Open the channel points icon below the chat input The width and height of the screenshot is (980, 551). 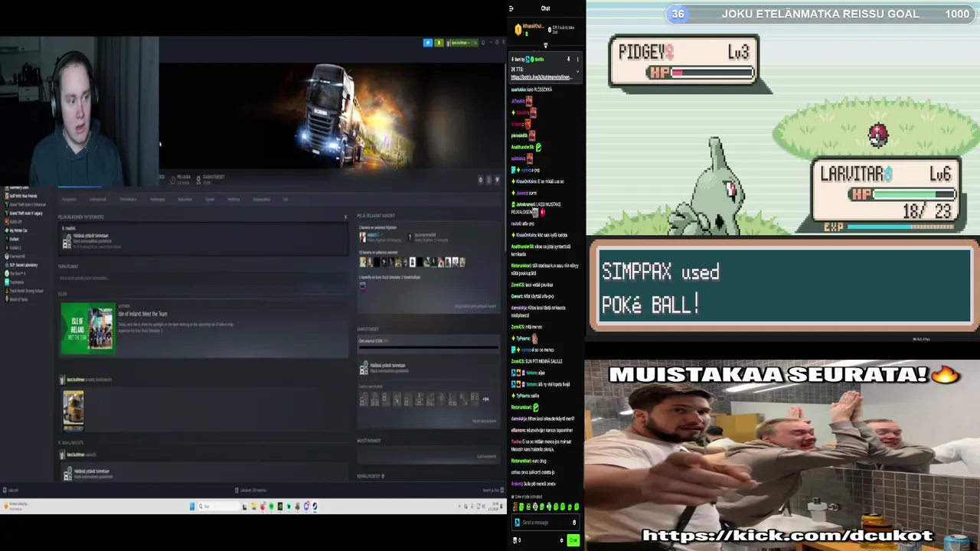click(515, 540)
